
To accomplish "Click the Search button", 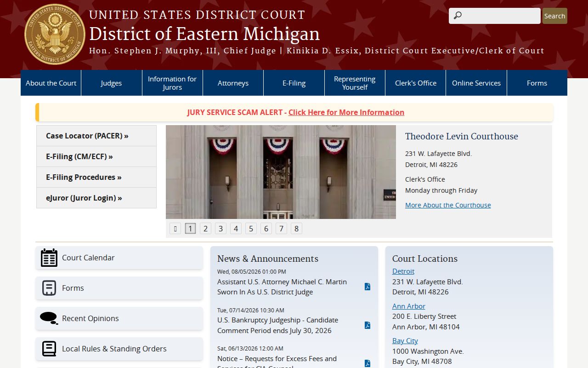I will pyautogui.click(x=554, y=16).
